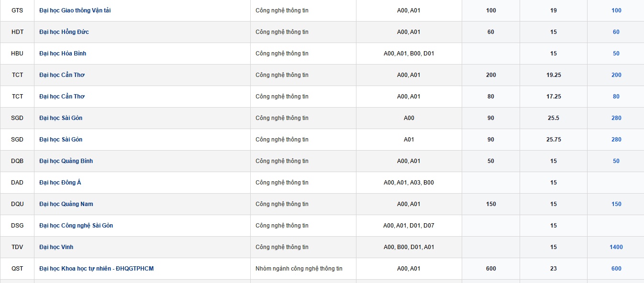Click the 25.75 score cell

[x=554, y=140]
